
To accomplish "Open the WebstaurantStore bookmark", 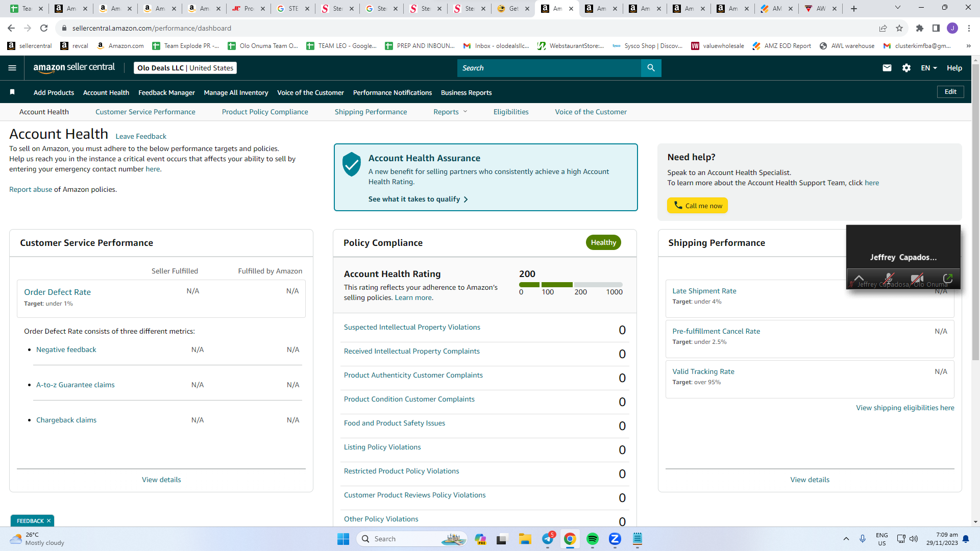I will (571, 46).
